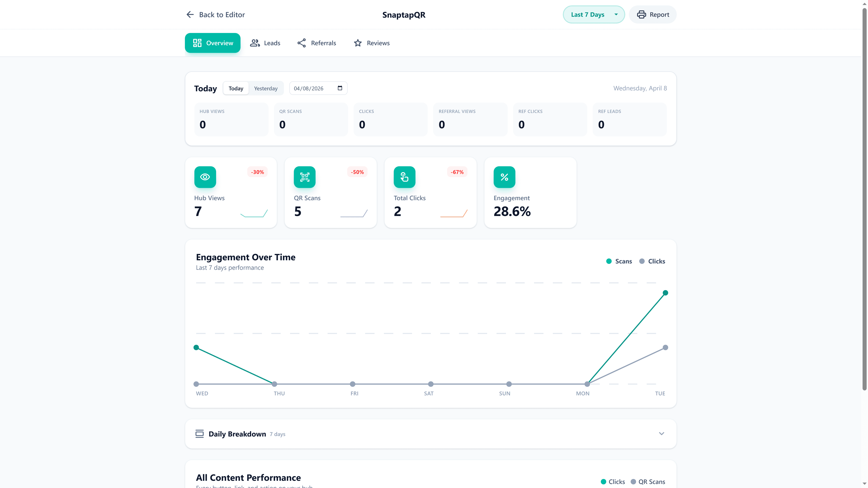This screenshot has height=488, width=868.
Task: Toggle the Scans series in the engagement legend
Action: click(x=619, y=261)
